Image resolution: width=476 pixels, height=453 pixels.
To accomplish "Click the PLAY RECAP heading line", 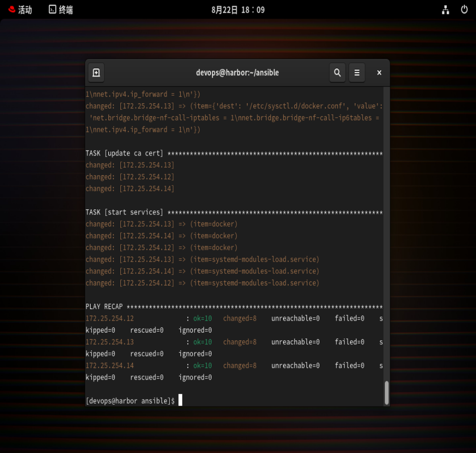I will [x=234, y=307].
